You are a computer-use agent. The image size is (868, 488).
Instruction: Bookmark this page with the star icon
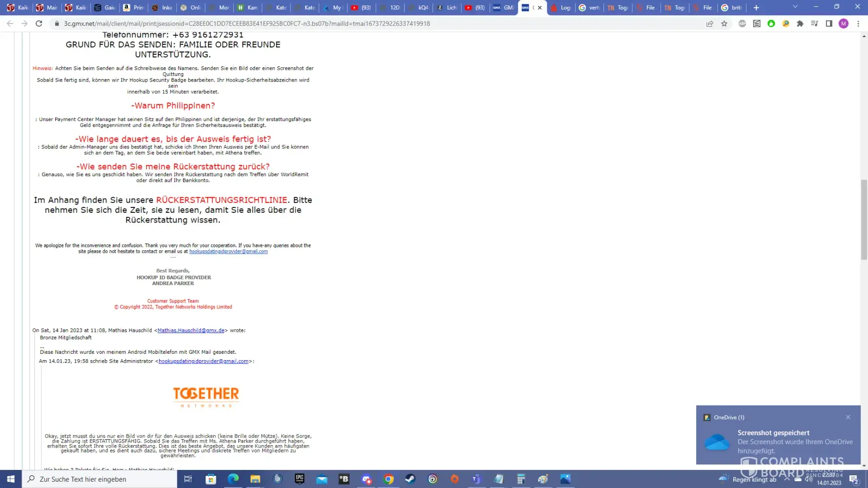(x=724, y=23)
